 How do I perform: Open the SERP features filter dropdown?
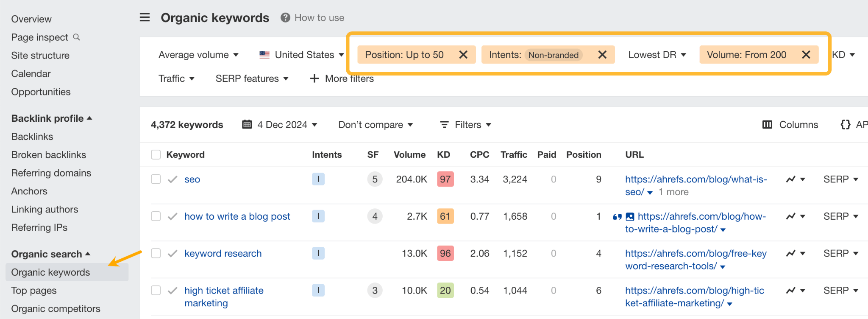(252, 78)
